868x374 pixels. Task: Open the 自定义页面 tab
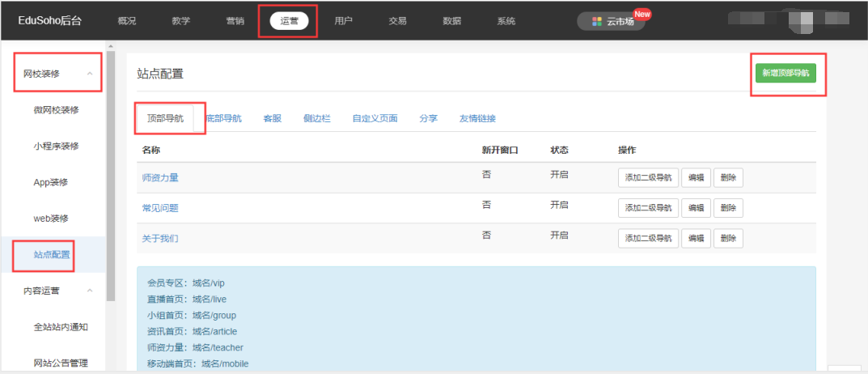[375, 118]
